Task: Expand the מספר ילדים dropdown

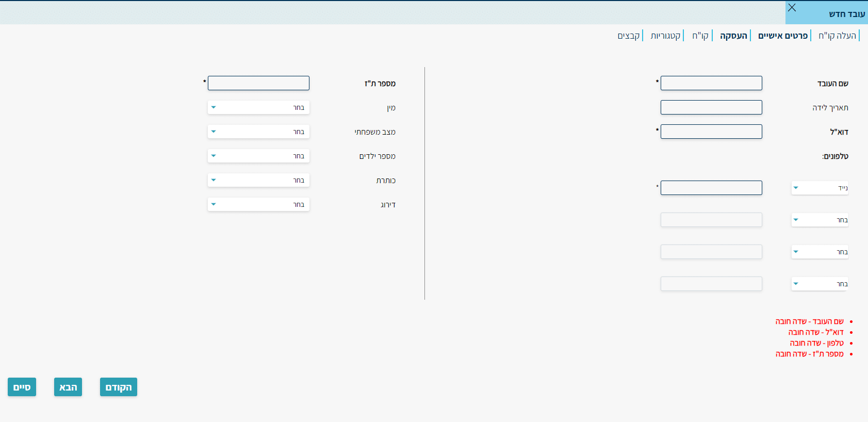Action: [258, 156]
